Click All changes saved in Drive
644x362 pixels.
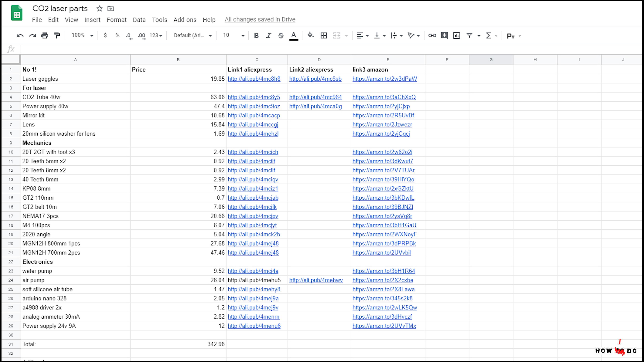click(x=260, y=19)
